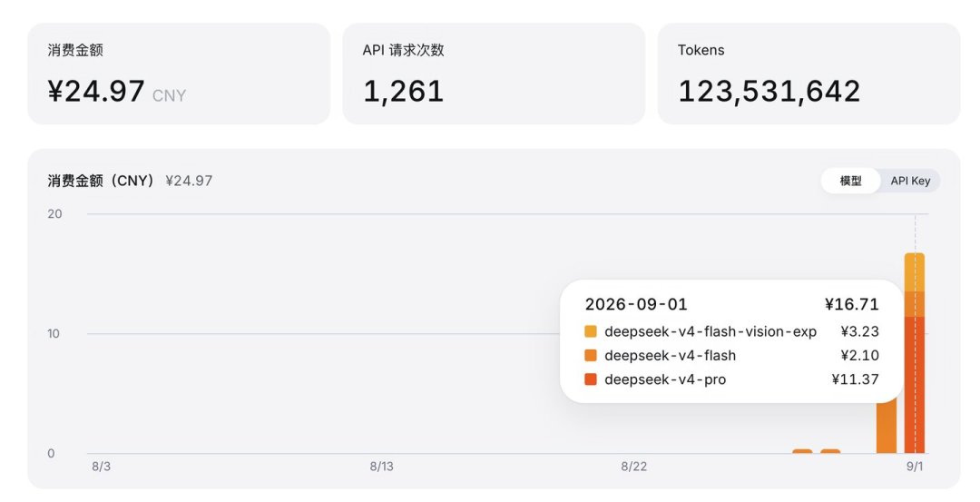Click the 消费金额 card title

75,50
